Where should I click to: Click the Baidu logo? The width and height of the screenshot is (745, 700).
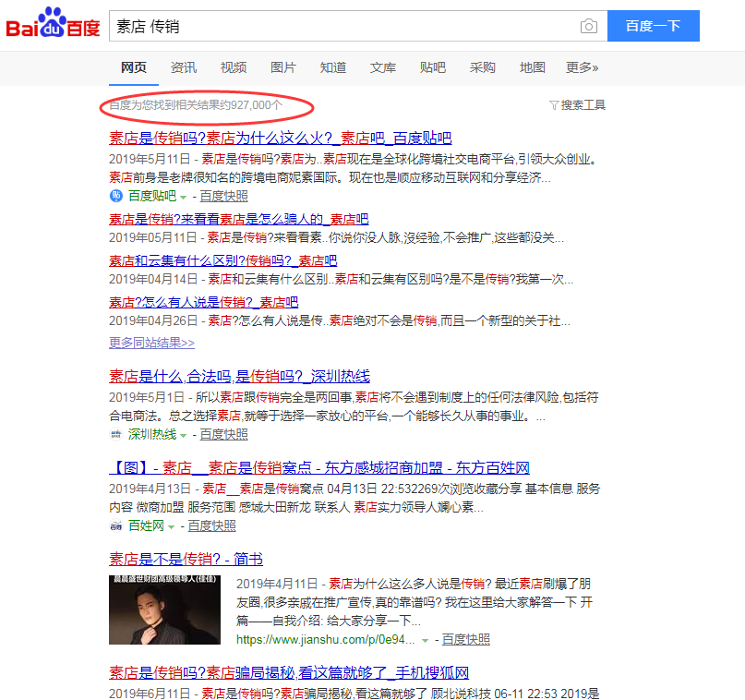[53, 23]
